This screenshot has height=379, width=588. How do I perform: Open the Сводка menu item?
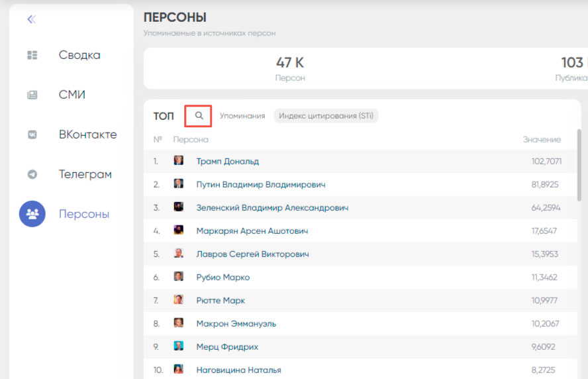click(x=79, y=55)
